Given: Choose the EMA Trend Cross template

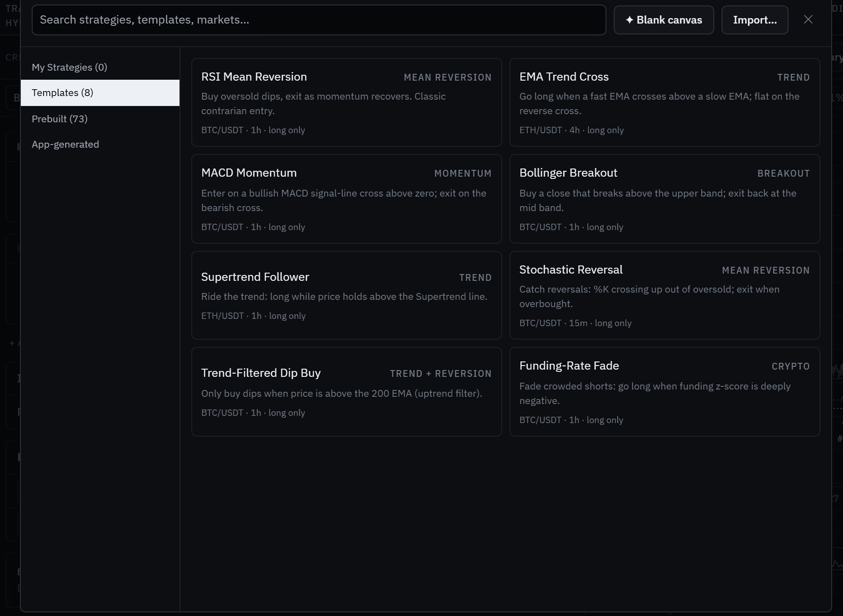Looking at the screenshot, I should (665, 102).
